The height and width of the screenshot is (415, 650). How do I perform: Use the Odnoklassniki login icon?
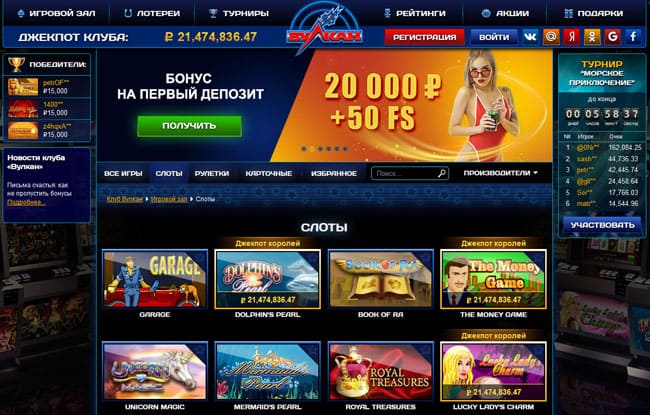pyautogui.click(x=592, y=37)
